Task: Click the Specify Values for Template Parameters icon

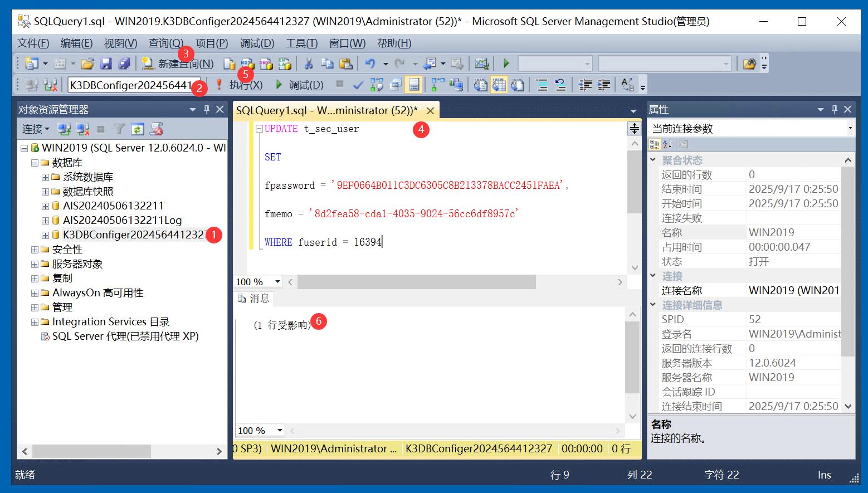Action: click(628, 85)
